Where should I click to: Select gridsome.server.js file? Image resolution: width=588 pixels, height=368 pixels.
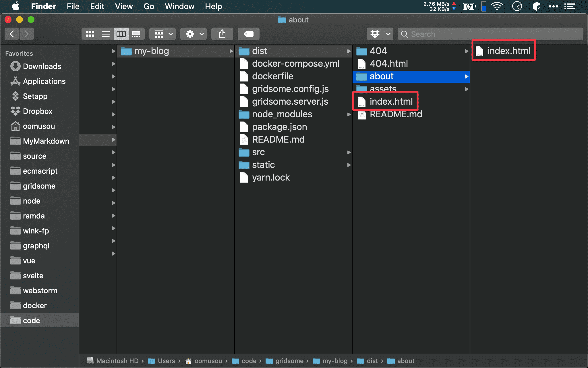point(293,102)
